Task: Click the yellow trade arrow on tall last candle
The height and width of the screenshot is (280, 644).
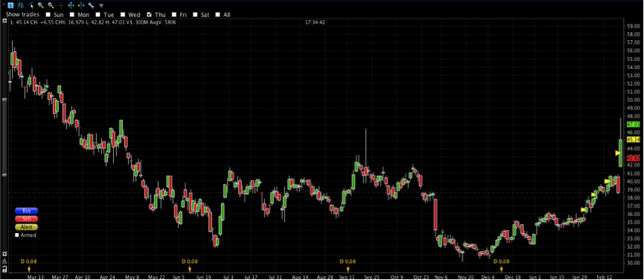Action: 617,153
